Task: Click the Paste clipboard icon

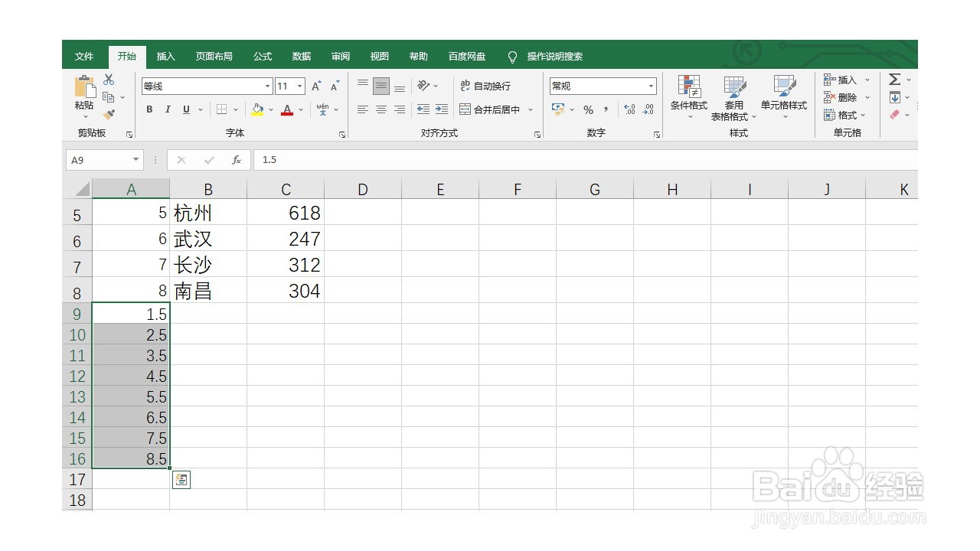Action: 84,87
